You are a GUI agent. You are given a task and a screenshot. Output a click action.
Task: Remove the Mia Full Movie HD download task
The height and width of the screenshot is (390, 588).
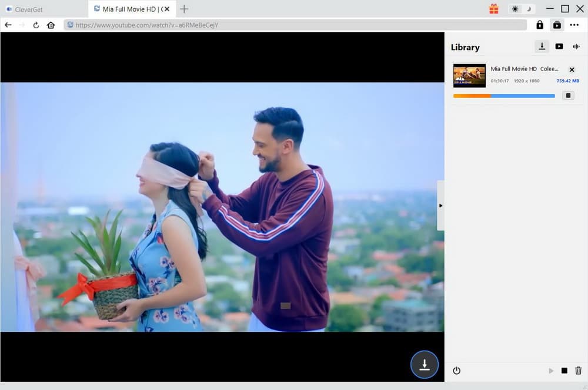pyautogui.click(x=572, y=70)
